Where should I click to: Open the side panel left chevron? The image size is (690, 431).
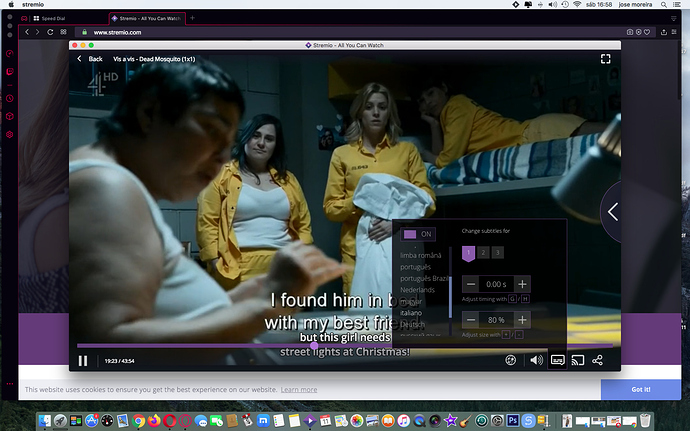[x=613, y=212]
